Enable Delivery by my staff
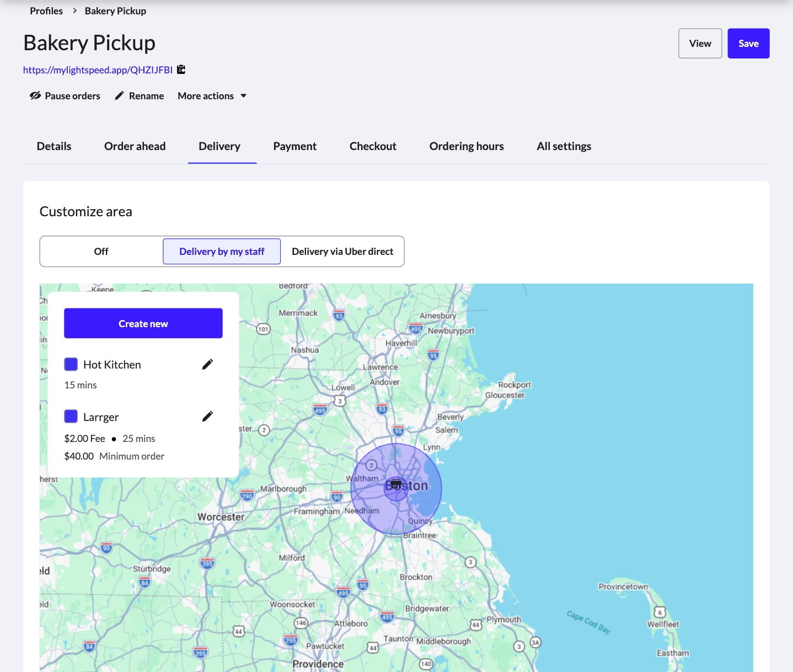 tap(221, 251)
